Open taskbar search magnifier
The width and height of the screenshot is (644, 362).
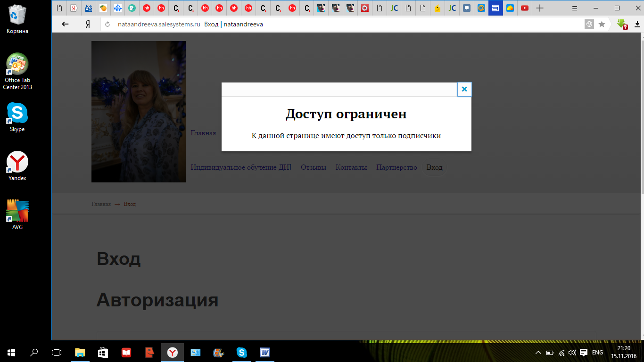[34, 352]
